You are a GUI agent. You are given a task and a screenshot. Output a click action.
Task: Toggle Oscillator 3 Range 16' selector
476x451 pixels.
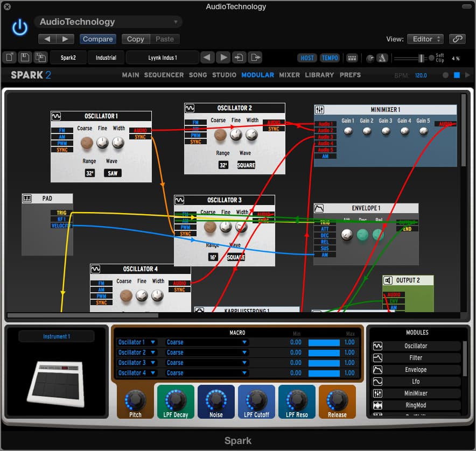(213, 257)
